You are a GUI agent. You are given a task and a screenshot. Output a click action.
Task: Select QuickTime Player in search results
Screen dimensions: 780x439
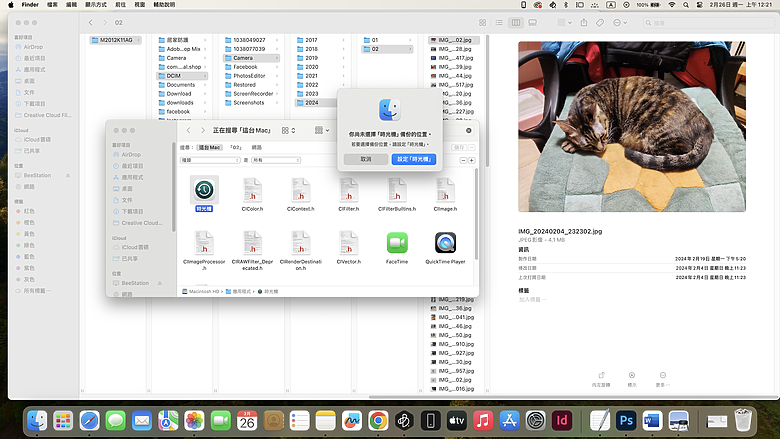tap(445, 243)
